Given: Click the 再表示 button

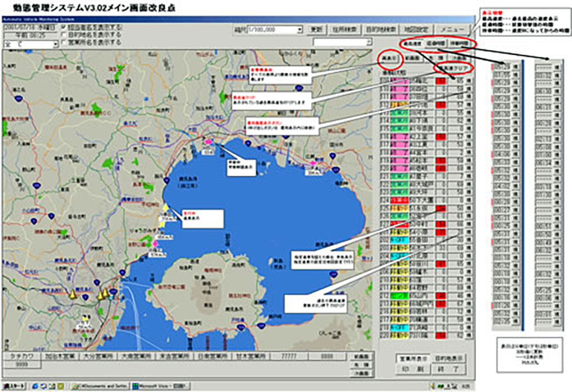Looking at the screenshot, I should click(x=390, y=58).
